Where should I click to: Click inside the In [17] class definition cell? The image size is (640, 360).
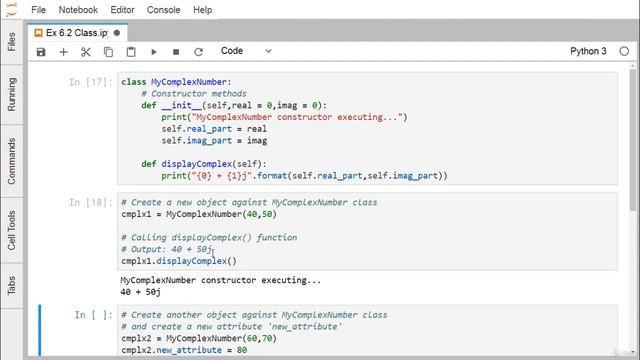[367, 129]
